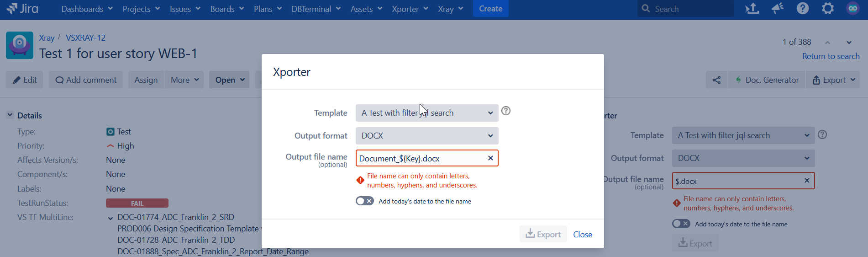
Task: Clear the dialog file name field
Action: (490, 158)
